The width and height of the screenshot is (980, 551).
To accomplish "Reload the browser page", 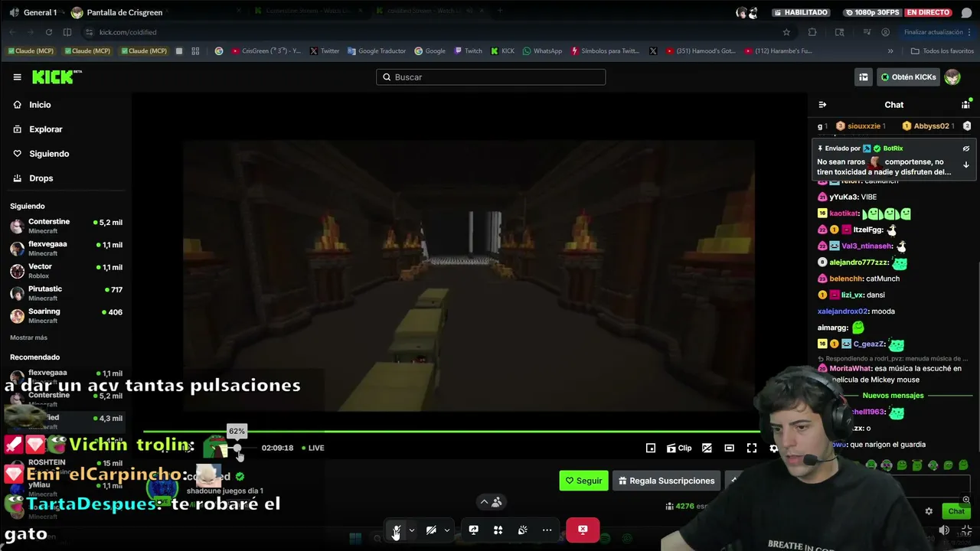I will pos(49,32).
